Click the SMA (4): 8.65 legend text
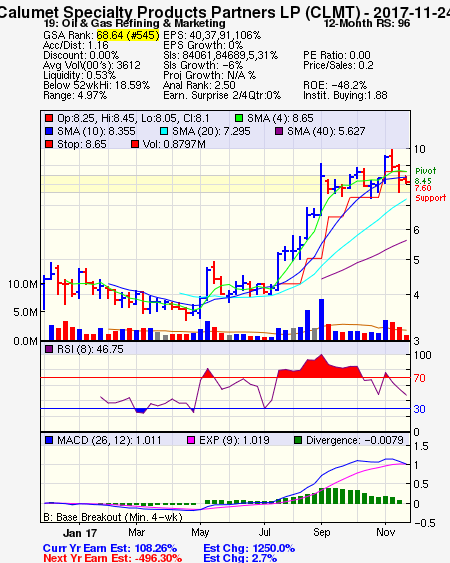 [280, 118]
